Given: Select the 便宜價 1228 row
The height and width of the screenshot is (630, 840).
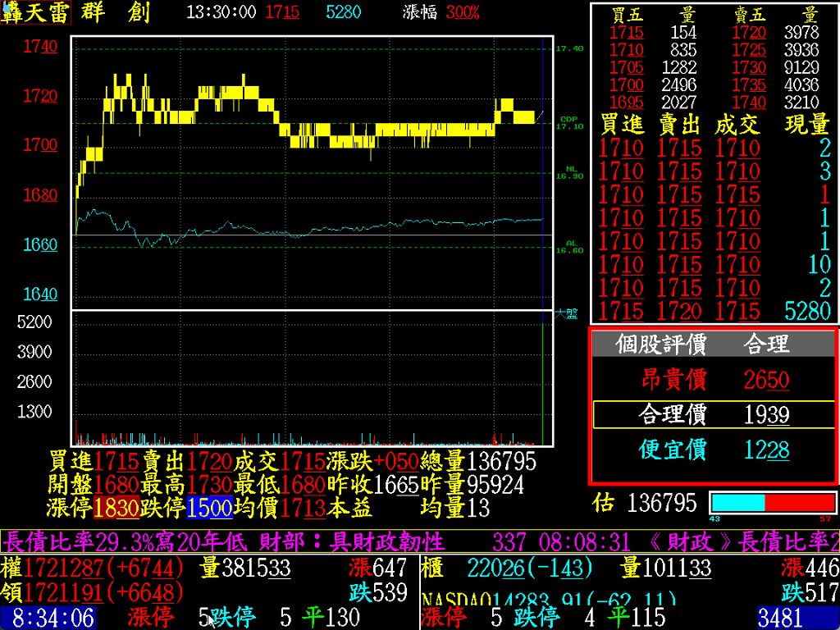Looking at the screenshot, I should tap(712, 450).
